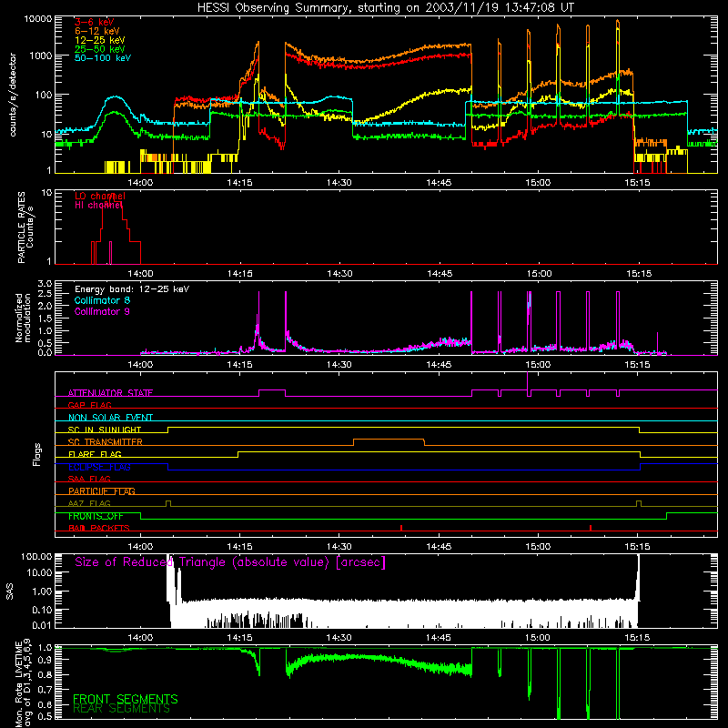728x728 pixels.
Task: Click the REAR SEGMENTS legend label
Action: [122, 709]
